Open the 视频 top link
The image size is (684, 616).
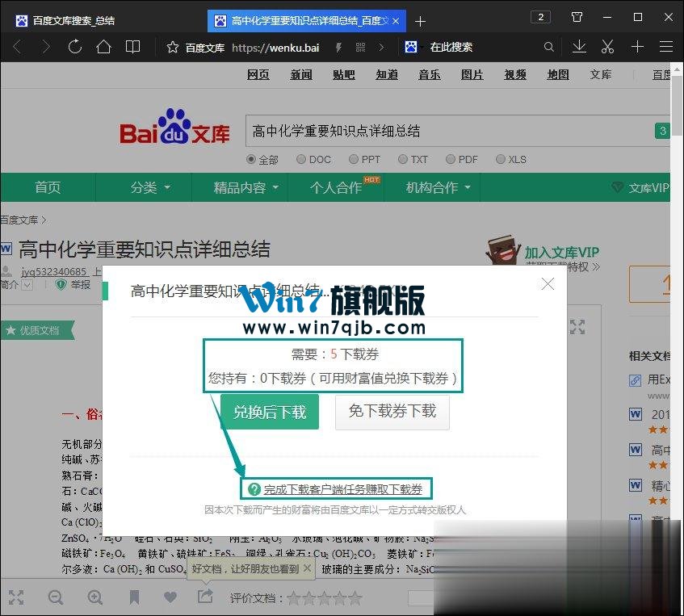click(x=515, y=74)
